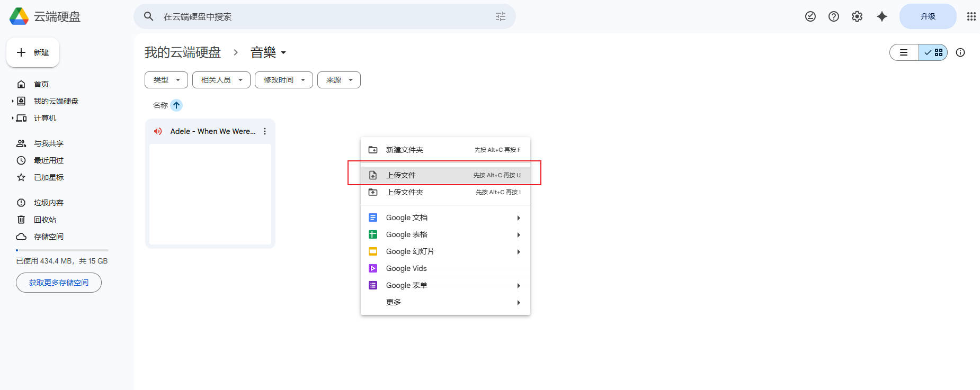Image resolution: width=980 pixels, height=390 pixels.
Task: Select 新建文件夹 in context menu
Action: click(446, 150)
